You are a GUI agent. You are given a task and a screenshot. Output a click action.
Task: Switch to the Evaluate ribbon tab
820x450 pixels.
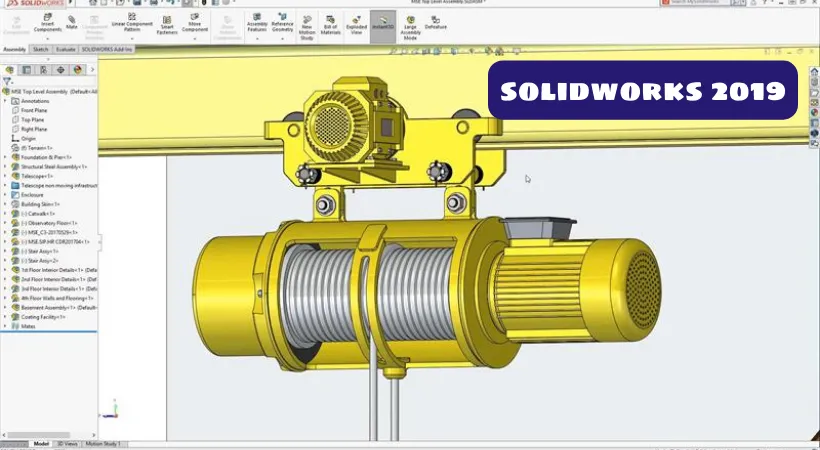65,50
